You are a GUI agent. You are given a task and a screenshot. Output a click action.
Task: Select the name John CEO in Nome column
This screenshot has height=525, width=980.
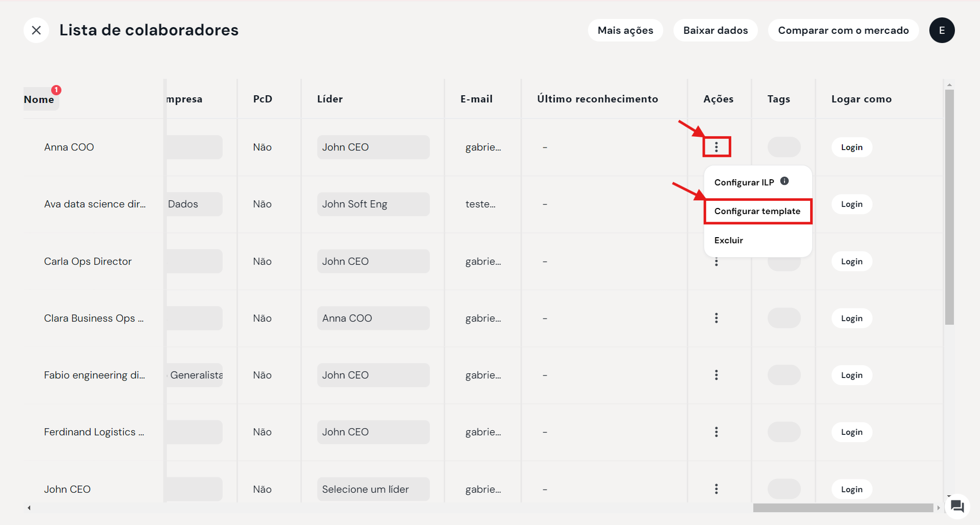(x=67, y=489)
